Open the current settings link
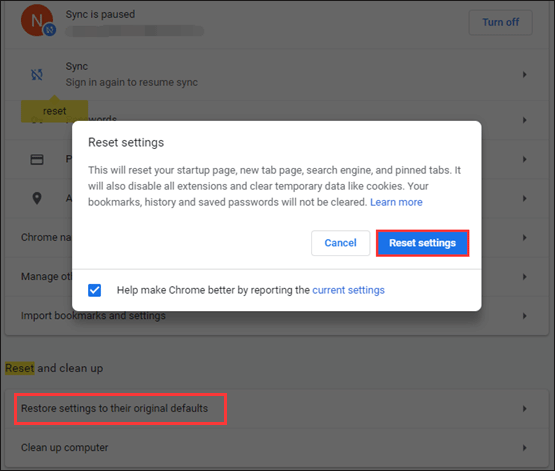The width and height of the screenshot is (555, 471). click(348, 290)
